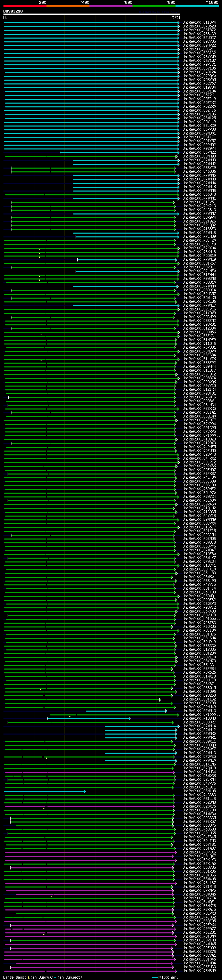Select label UniRef100_B2T9Z6
The image size is (222, 980).
(x=199, y=221)
